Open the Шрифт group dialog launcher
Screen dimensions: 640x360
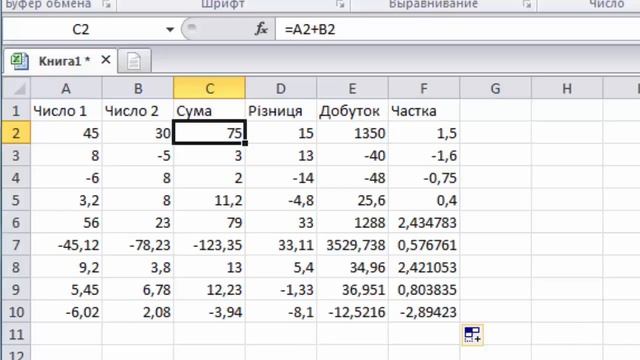340,4
